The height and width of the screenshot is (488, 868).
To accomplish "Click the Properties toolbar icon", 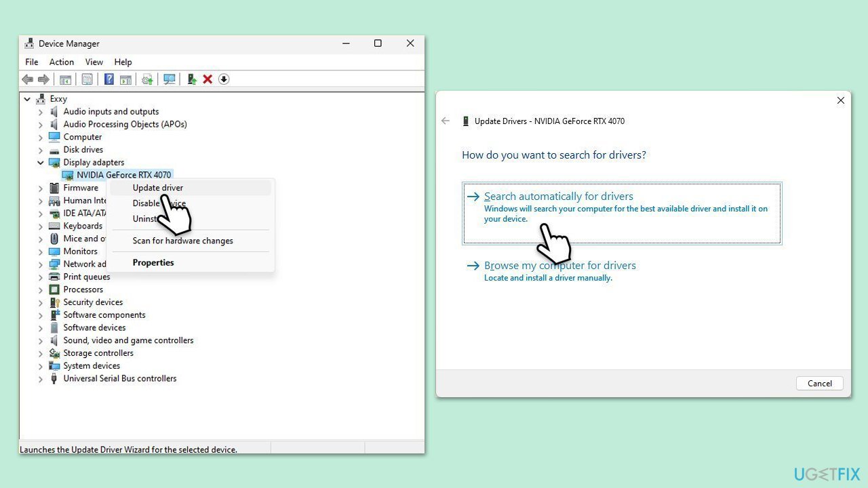I will tap(87, 79).
